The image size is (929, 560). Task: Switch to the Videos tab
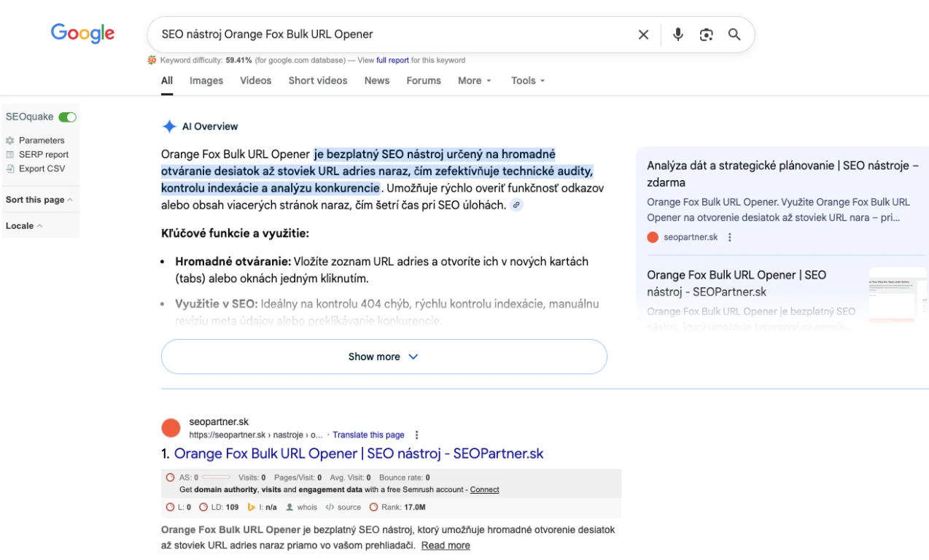point(255,81)
